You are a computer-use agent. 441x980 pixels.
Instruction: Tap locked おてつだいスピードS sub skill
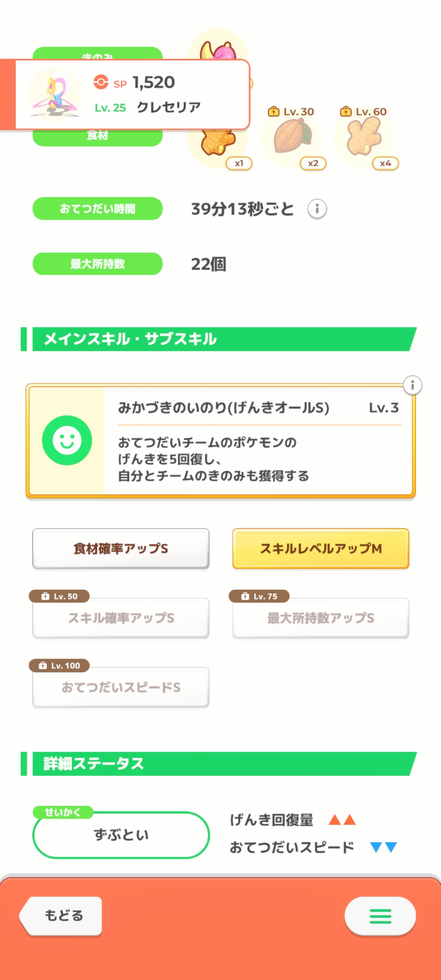click(x=121, y=687)
